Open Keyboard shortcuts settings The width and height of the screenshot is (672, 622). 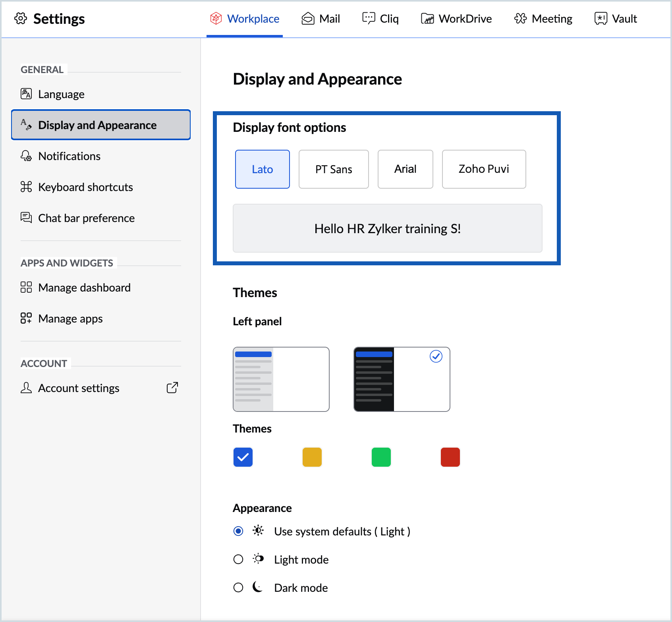click(x=101, y=187)
